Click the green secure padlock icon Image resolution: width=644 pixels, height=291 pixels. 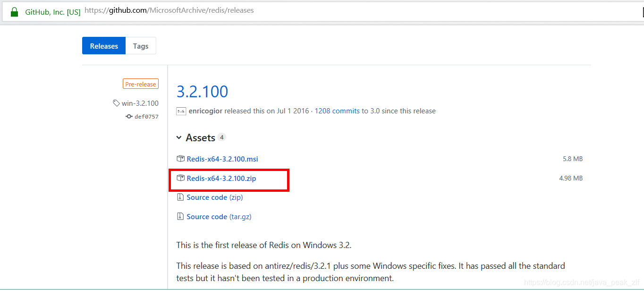click(14, 12)
